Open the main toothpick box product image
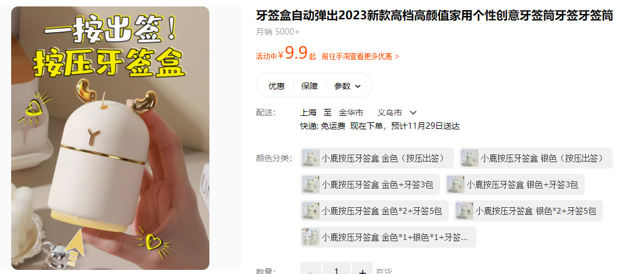This screenshot has width=644, height=274. (110, 138)
